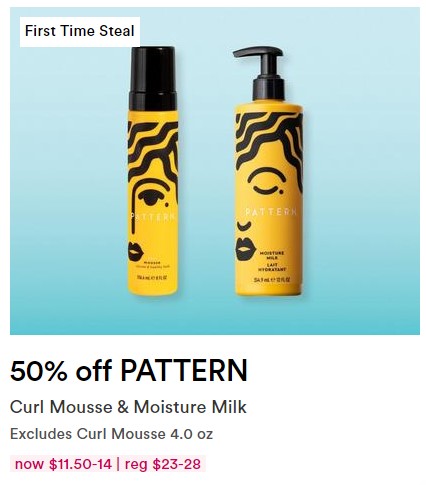Screen dimensions: 426x485
Task: Click the black pump dispenser on Moisture Milk
Action: 263,73
